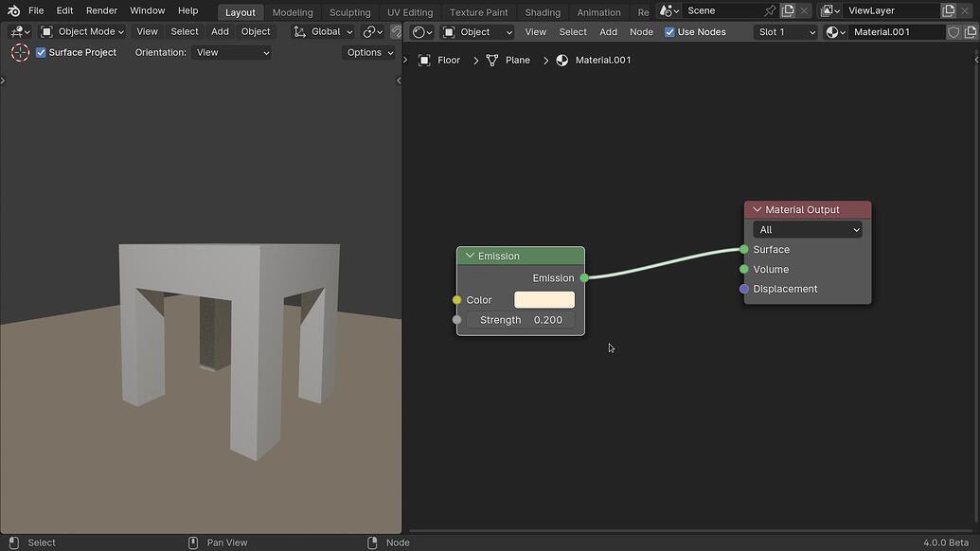Open the Slot 1 dropdown
This screenshot has width=980, height=551.
click(786, 32)
